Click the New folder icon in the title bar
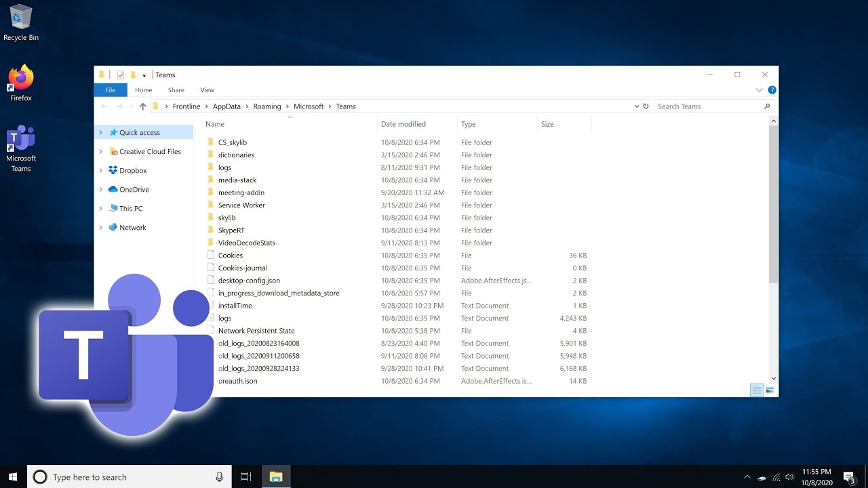The width and height of the screenshot is (868, 488). tap(133, 75)
